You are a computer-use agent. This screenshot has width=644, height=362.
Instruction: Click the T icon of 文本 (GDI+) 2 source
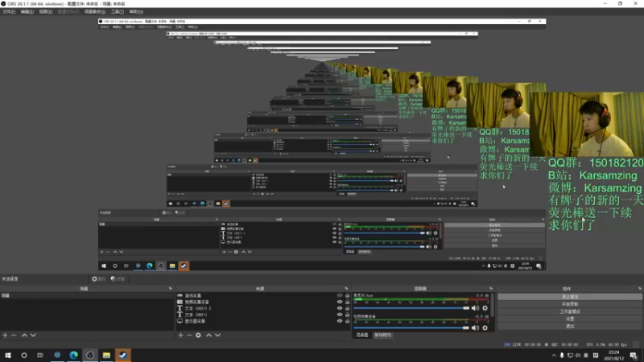pos(180,308)
